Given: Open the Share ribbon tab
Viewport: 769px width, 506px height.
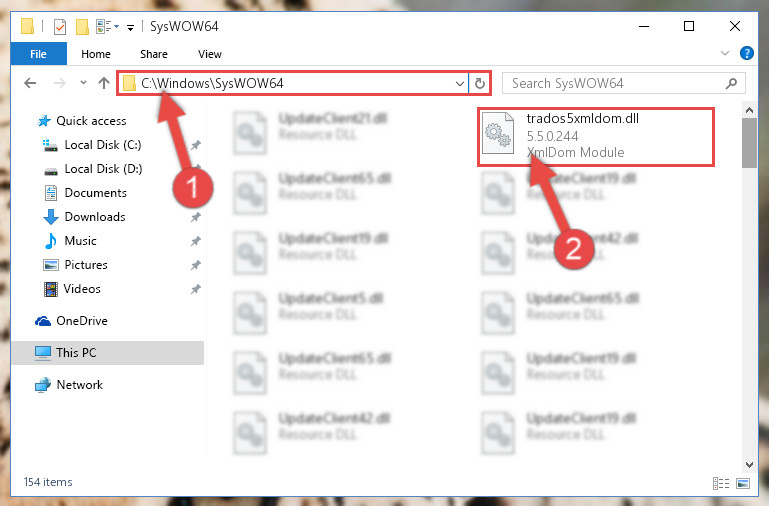Looking at the screenshot, I should pyautogui.click(x=154, y=54).
